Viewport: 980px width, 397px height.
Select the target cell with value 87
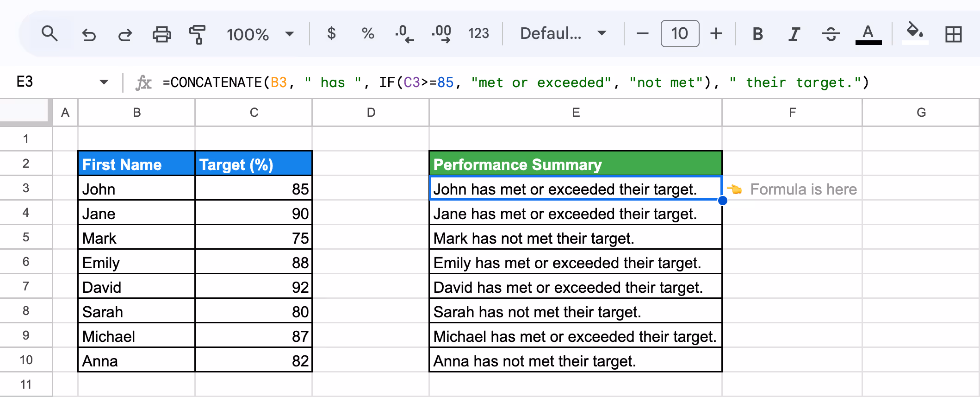pos(254,335)
